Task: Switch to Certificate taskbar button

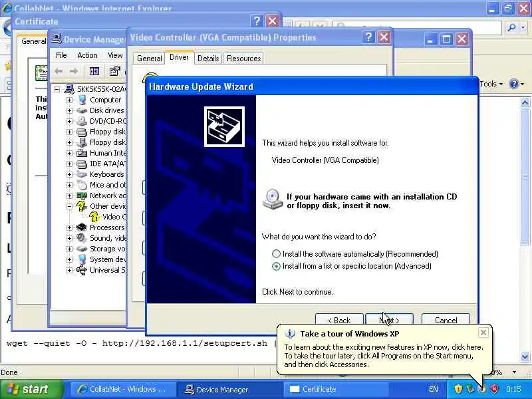Action: tap(336, 389)
